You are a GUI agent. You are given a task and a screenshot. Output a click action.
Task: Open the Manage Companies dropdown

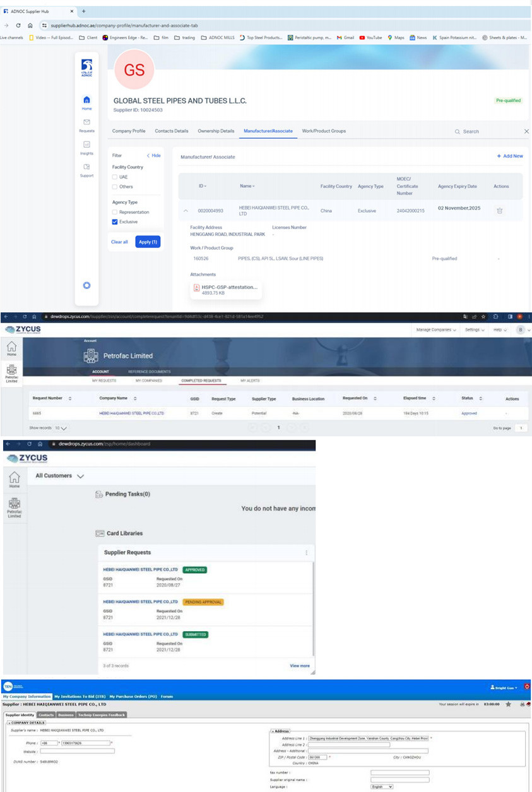click(435, 329)
